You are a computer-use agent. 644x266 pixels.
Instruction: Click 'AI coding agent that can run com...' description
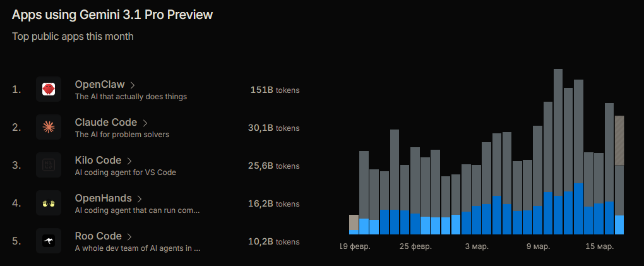click(137, 210)
